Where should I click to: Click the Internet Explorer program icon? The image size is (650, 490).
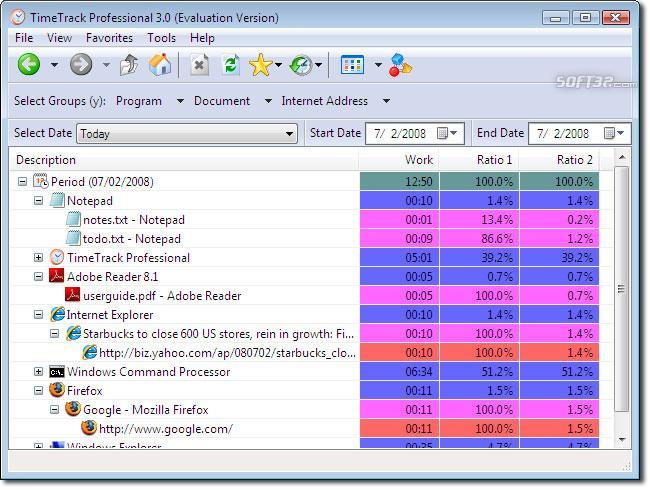click(x=57, y=314)
